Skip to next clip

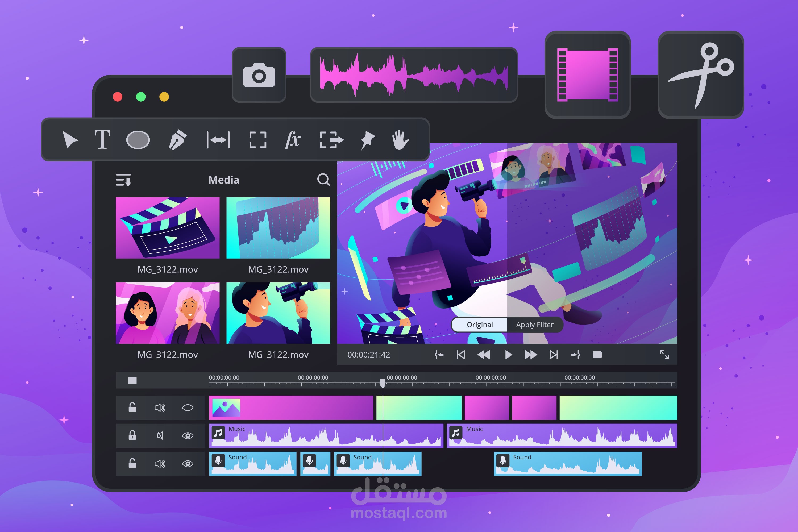(554, 355)
